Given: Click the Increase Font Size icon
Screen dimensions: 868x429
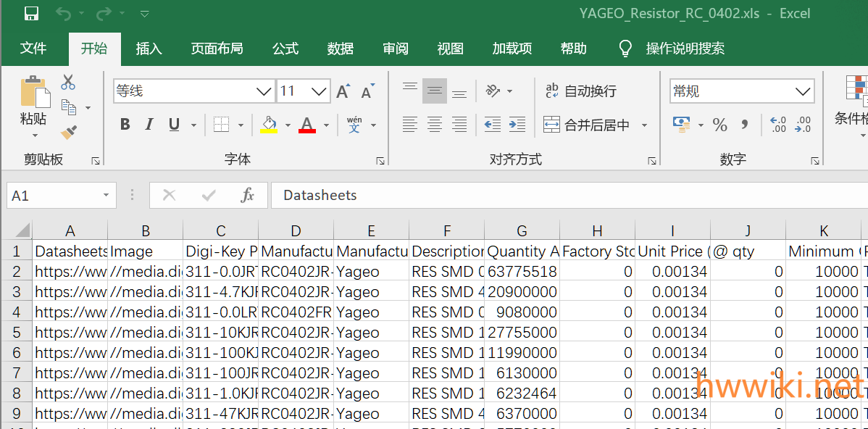Looking at the screenshot, I should (x=343, y=91).
